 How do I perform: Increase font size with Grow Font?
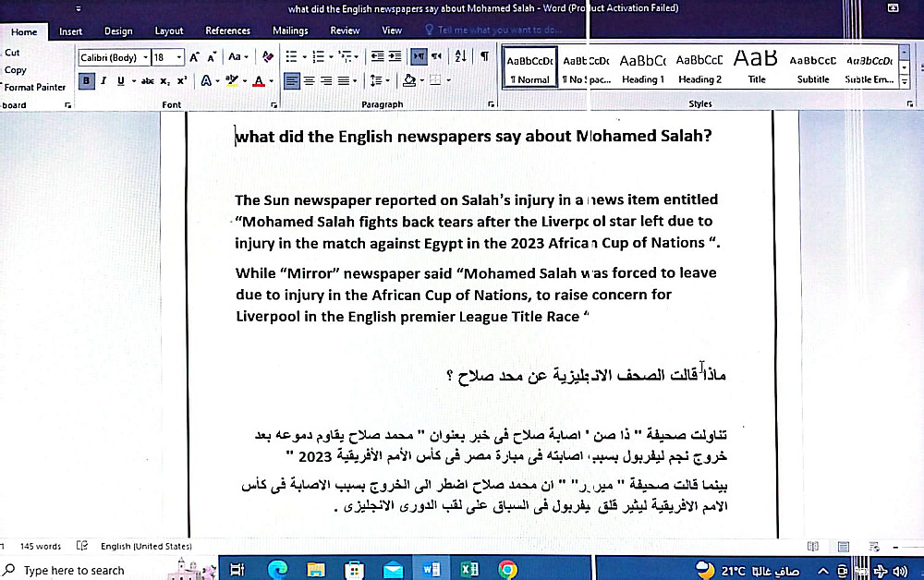tap(194, 57)
